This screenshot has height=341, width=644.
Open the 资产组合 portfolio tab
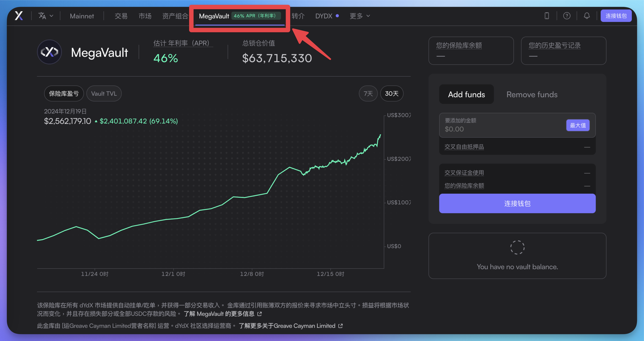(175, 16)
